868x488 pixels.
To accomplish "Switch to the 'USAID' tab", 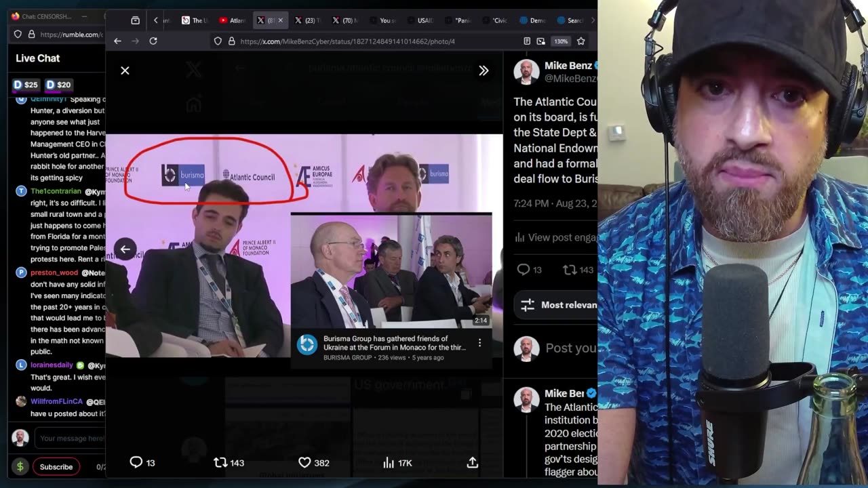I will 420,20.
